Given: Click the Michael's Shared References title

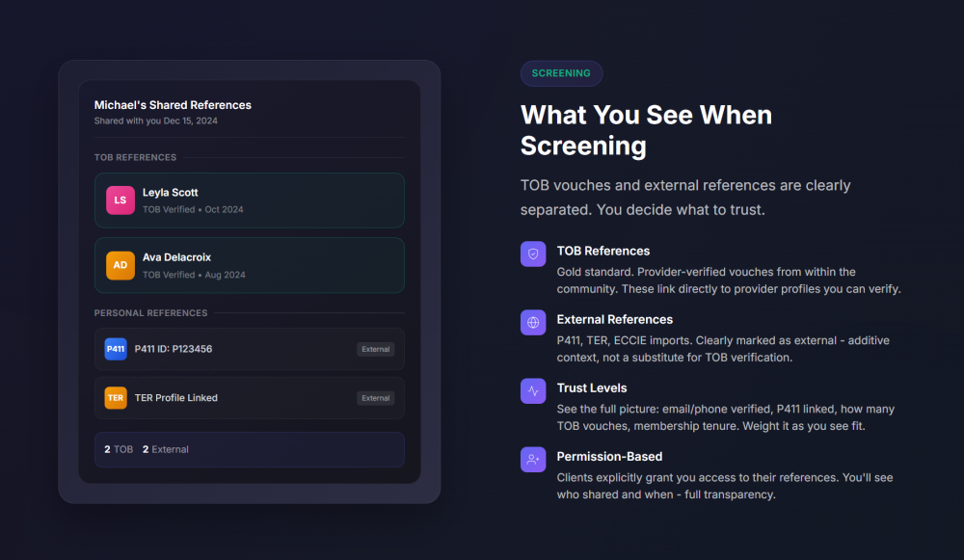Looking at the screenshot, I should tap(173, 105).
